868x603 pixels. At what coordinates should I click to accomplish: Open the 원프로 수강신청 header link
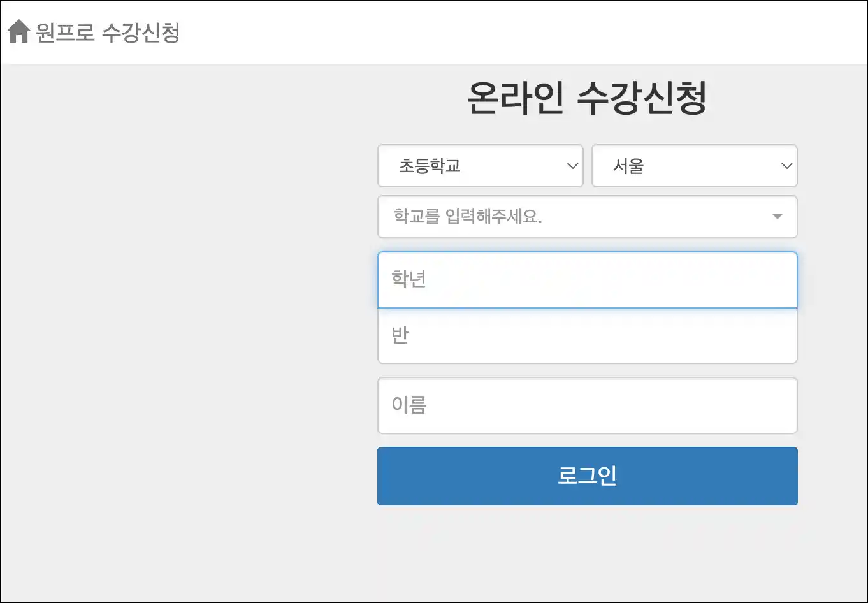pos(108,32)
